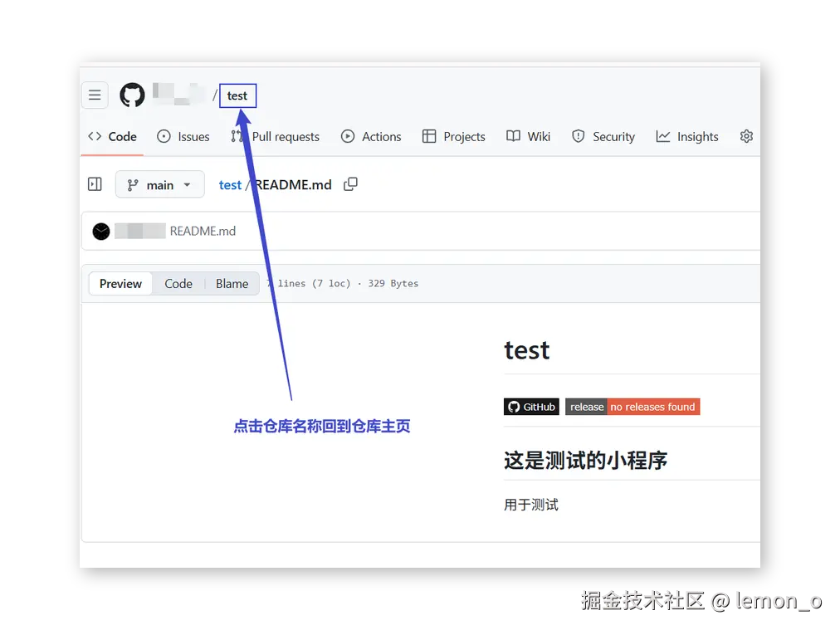Open the Wiki book icon
The width and height of the screenshot is (840, 630).
pyautogui.click(x=513, y=136)
